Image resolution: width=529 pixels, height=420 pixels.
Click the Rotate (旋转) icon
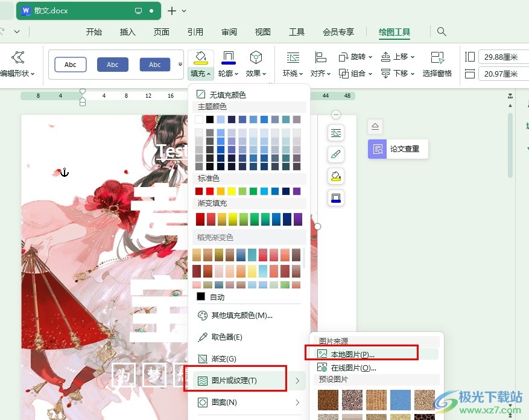tap(343, 57)
